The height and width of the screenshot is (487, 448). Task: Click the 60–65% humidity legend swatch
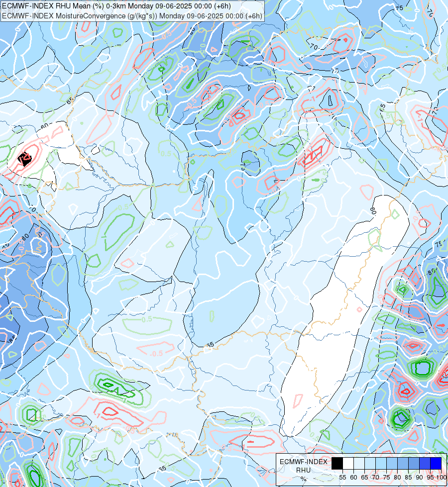coord(359,464)
